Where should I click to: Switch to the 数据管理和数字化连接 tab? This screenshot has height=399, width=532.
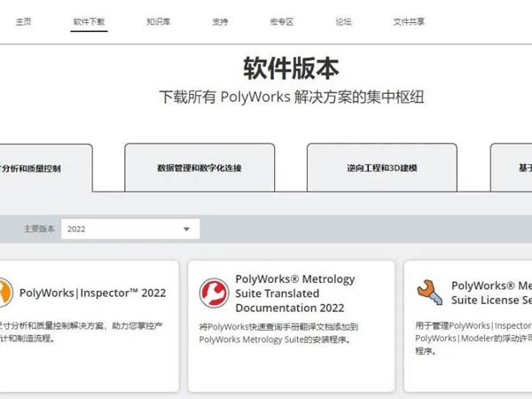click(199, 168)
